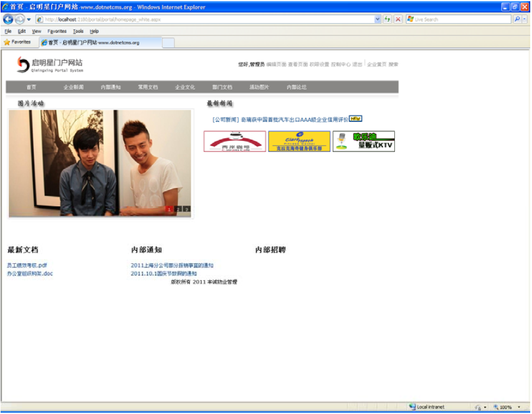This screenshot has width=532, height=414.
Task: Select slide 1 in the photo slideshow
Action: [169, 209]
